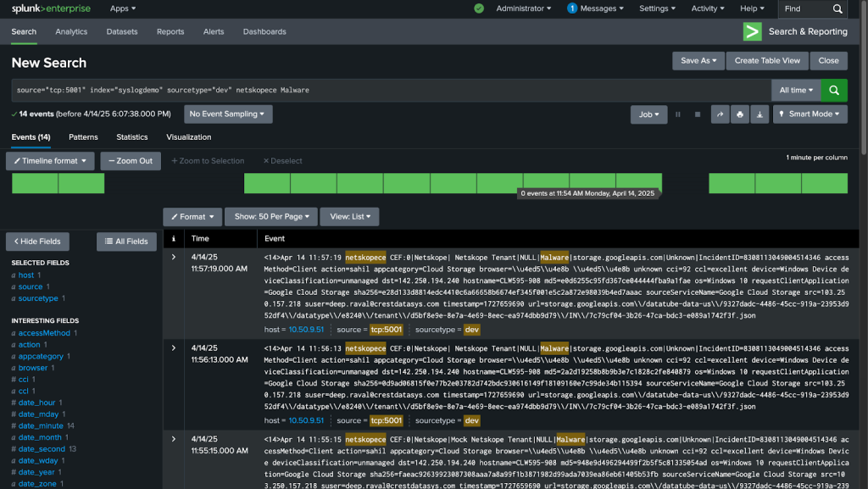Click the sourcetype selected field
Screen dimensions: 868x489
coord(38,298)
